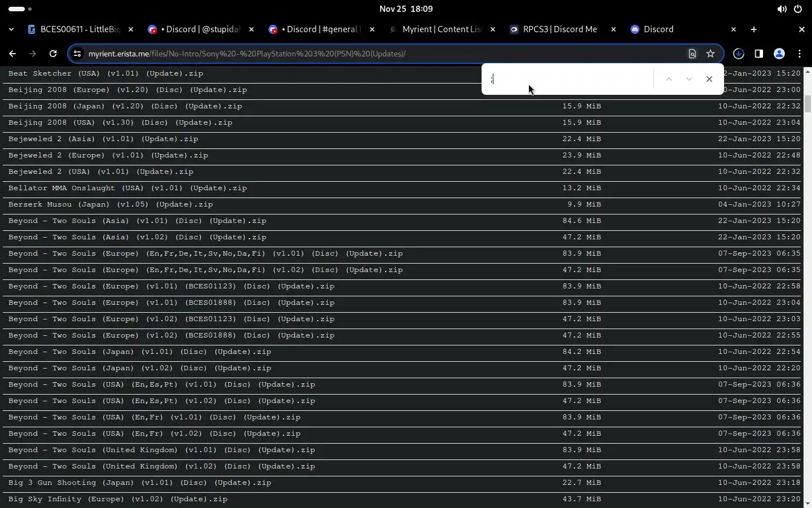Screen dimensions: 812x508
Task: Reload the current page
Action: pos(53,54)
